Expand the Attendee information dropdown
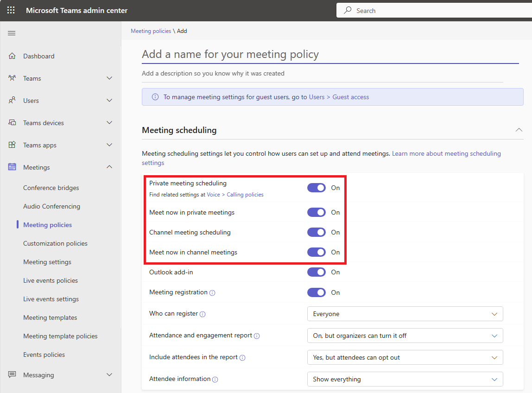 405,379
